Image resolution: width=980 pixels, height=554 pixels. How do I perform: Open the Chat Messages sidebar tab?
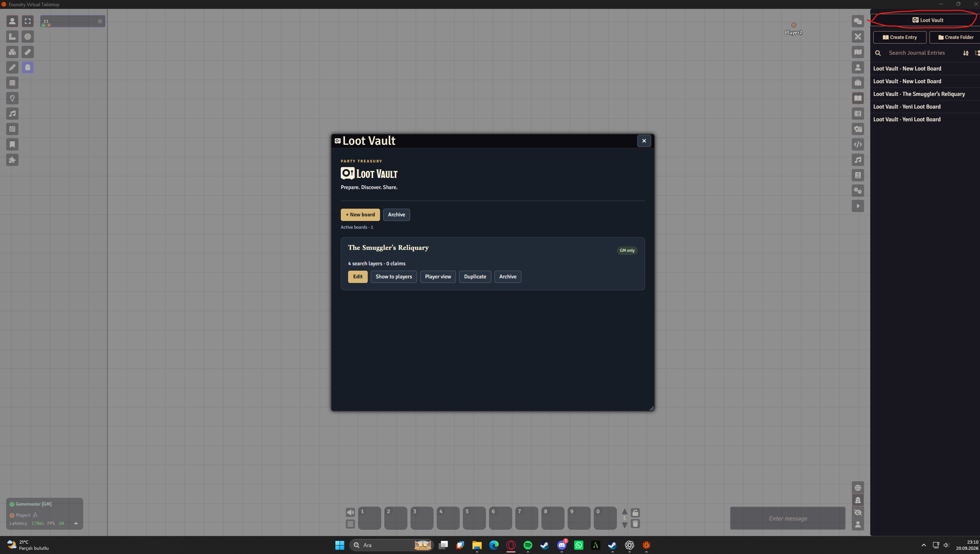(x=858, y=21)
